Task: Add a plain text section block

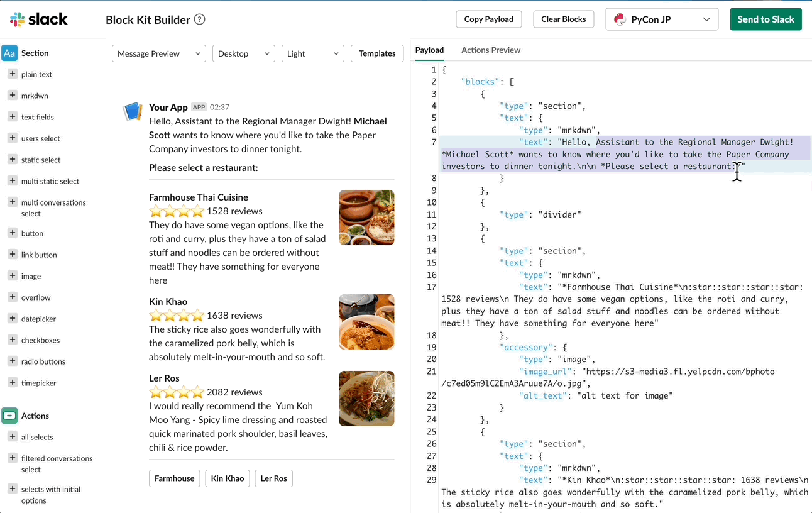Action: point(12,74)
